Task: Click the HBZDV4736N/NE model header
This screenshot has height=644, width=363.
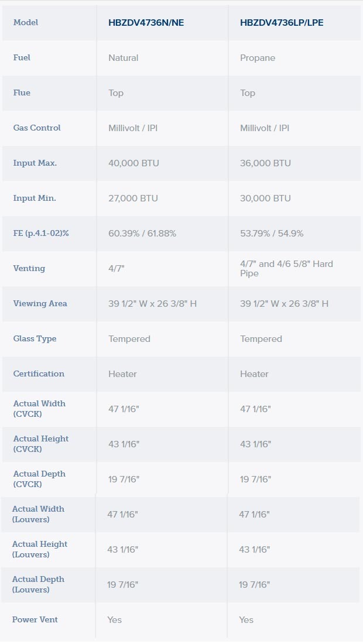Action: [x=146, y=23]
